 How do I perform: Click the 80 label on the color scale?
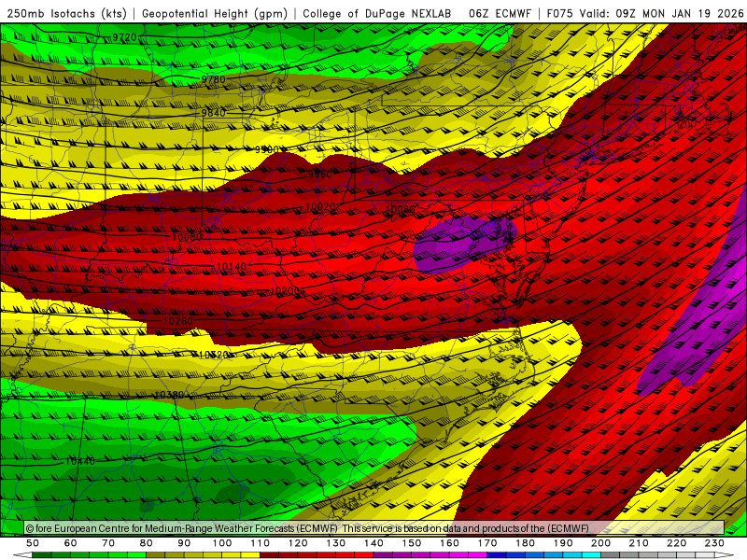[x=147, y=543]
